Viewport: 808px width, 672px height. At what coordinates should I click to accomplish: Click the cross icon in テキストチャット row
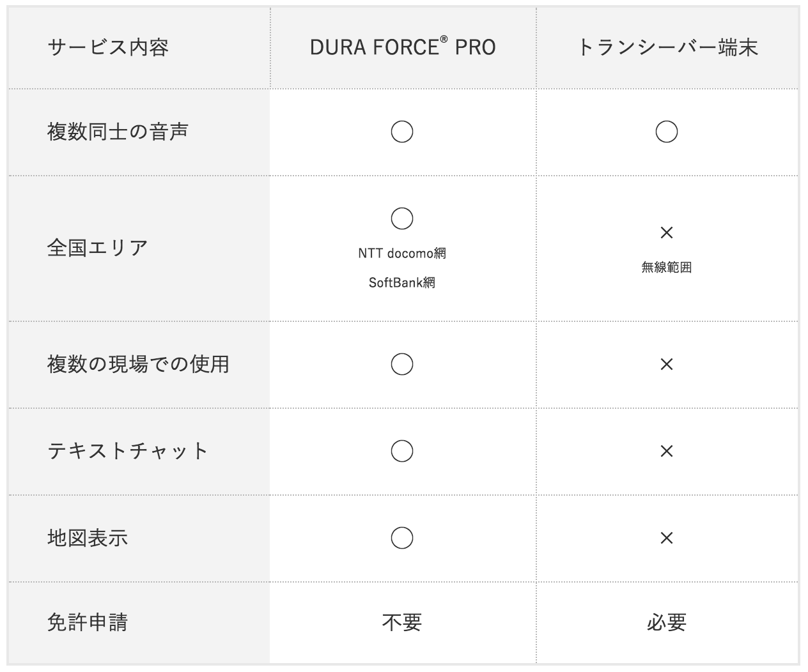(x=667, y=451)
